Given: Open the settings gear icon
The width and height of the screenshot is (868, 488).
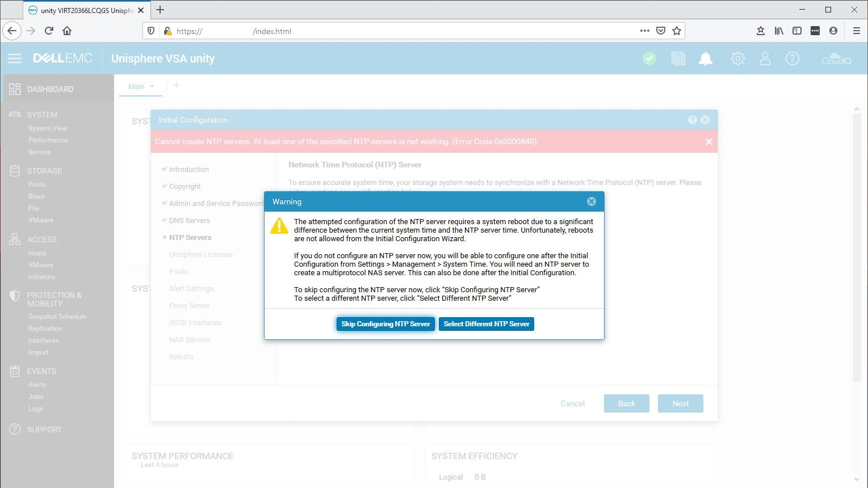Looking at the screenshot, I should pos(737,58).
